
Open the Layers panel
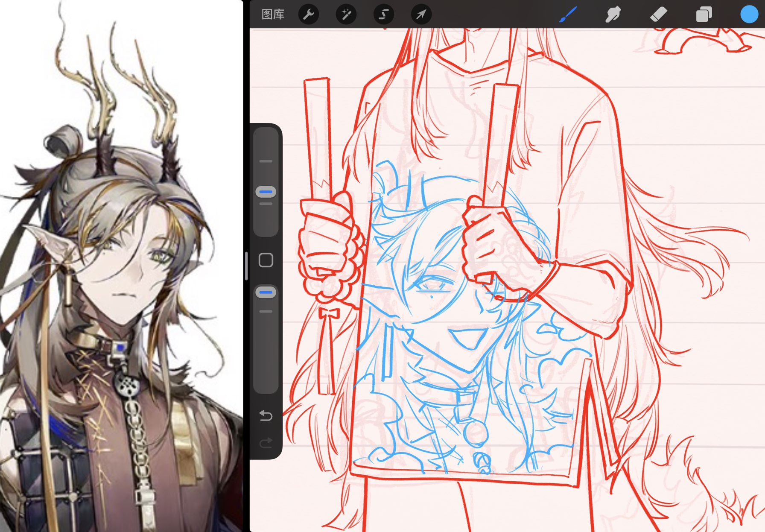[x=704, y=15]
